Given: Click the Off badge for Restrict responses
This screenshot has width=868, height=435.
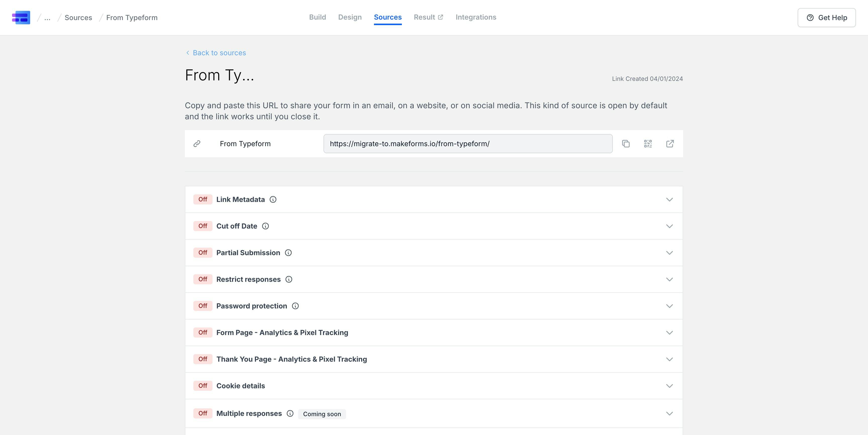Looking at the screenshot, I should 203,279.
